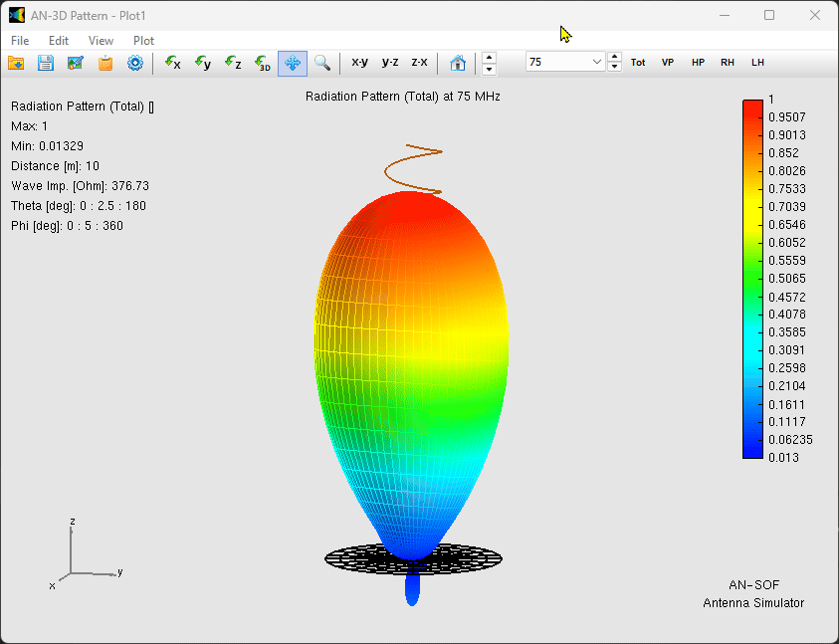Toggle the pan/move tool
The height and width of the screenshot is (644, 839).
(293, 63)
